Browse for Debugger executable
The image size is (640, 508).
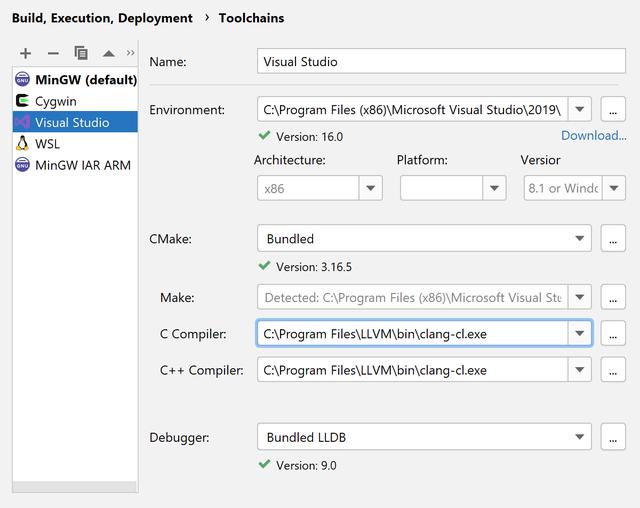(x=613, y=437)
